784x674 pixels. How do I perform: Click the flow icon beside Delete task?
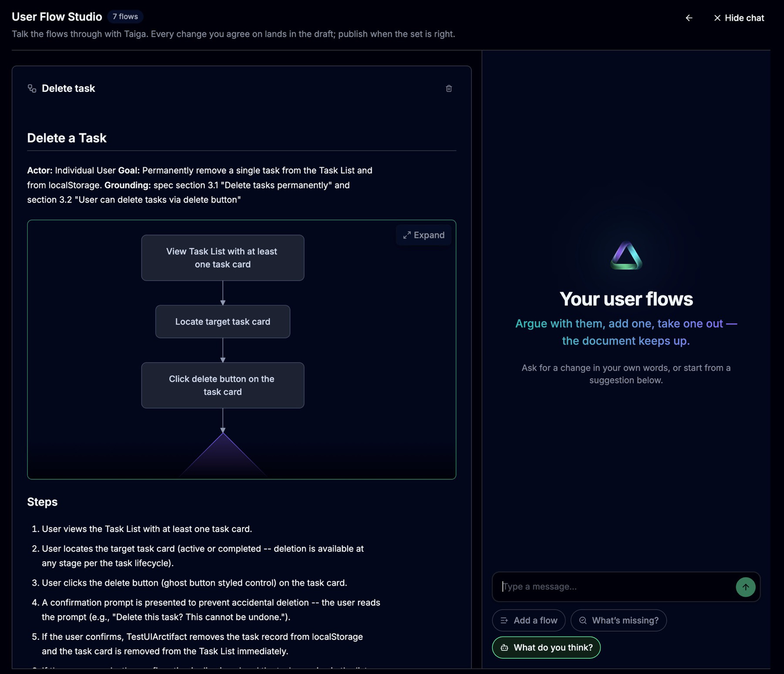[x=32, y=88]
